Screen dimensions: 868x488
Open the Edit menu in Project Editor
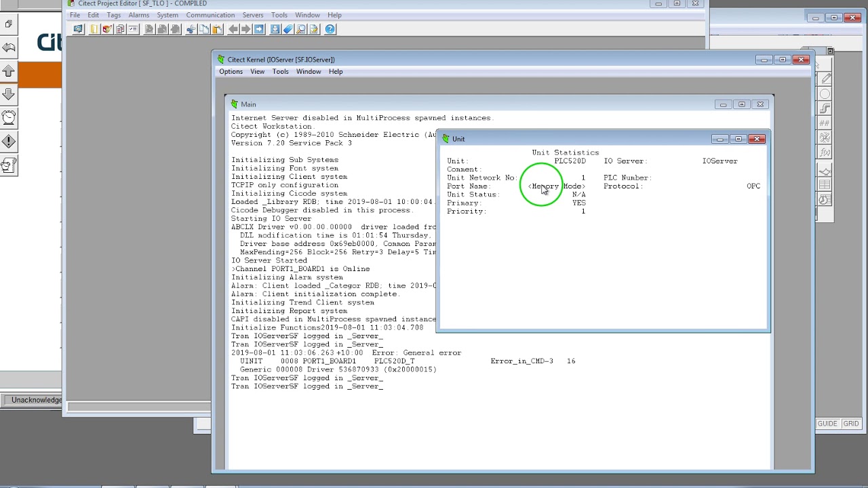93,15
